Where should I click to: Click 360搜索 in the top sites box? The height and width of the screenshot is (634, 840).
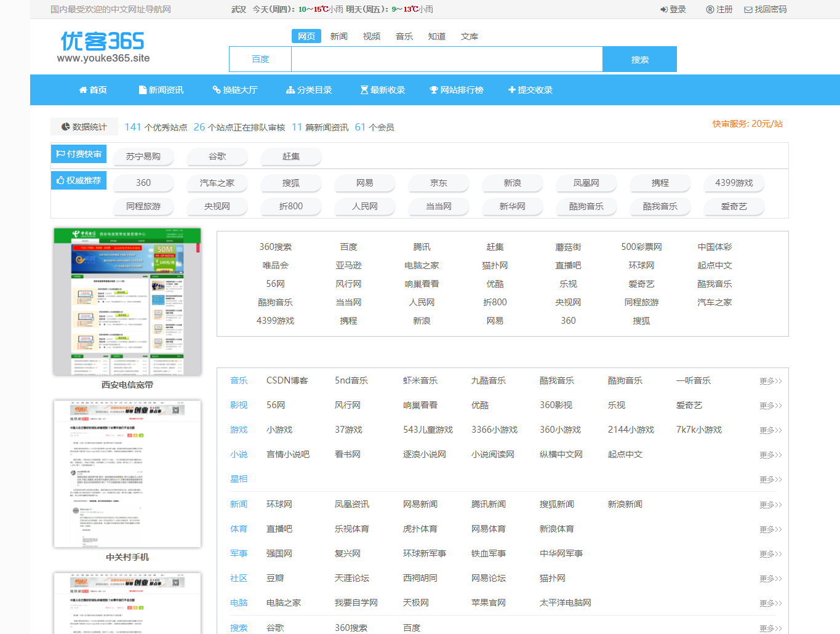click(276, 247)
